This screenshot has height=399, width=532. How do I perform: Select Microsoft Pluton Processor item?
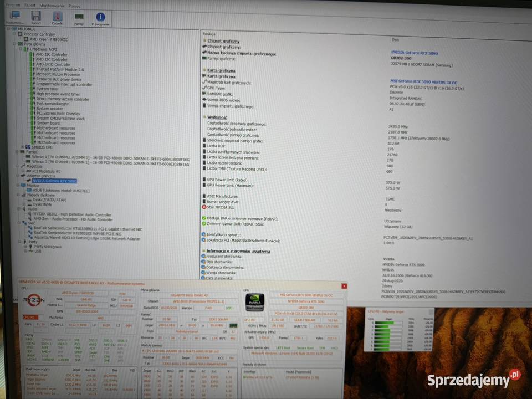(x=58, y=74)
